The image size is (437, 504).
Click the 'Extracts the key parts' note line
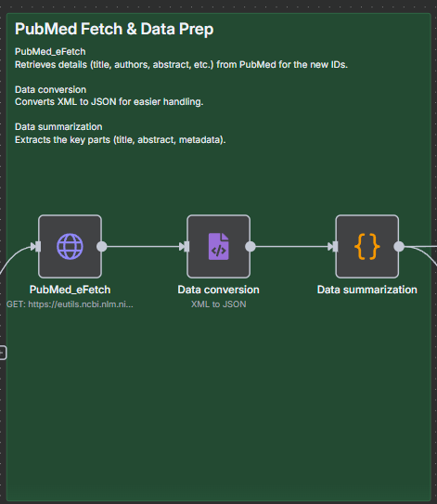click(121, 140)
